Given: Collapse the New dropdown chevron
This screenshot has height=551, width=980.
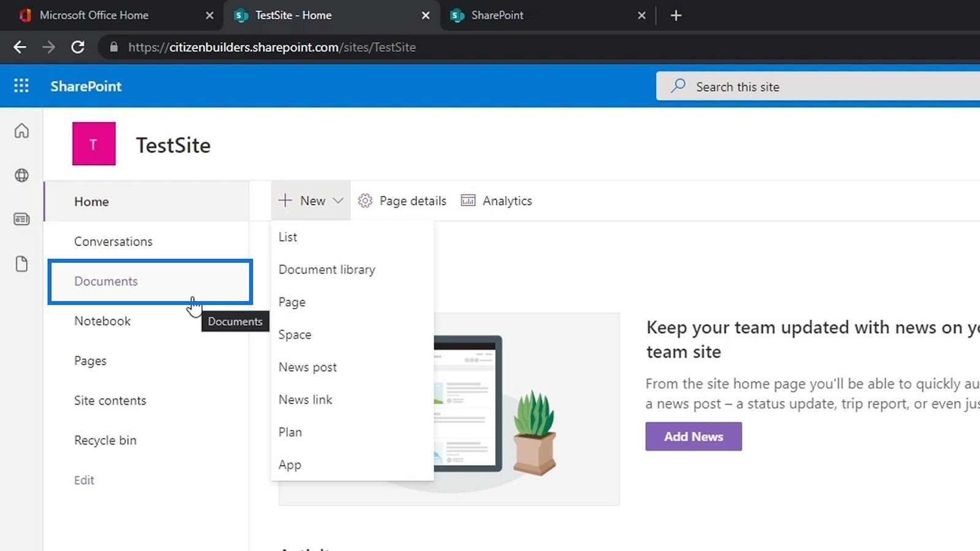Looking at the screenshot, I should [338, 201].
